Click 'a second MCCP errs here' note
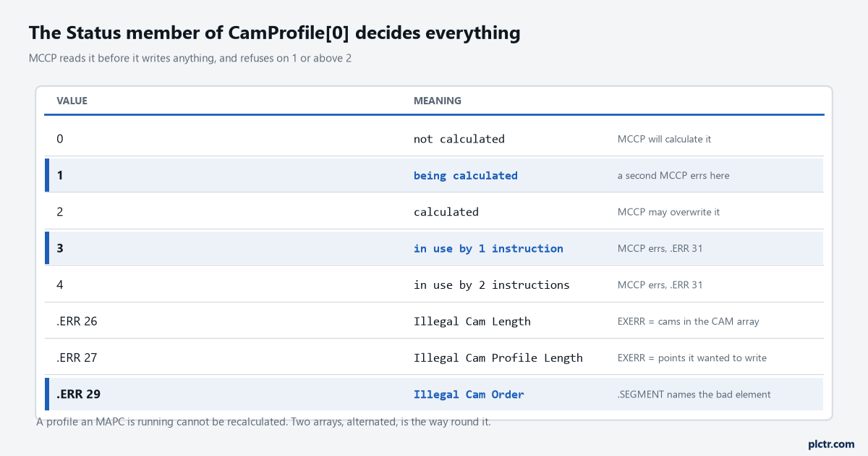The image size is (868, 456). (673, 175)
